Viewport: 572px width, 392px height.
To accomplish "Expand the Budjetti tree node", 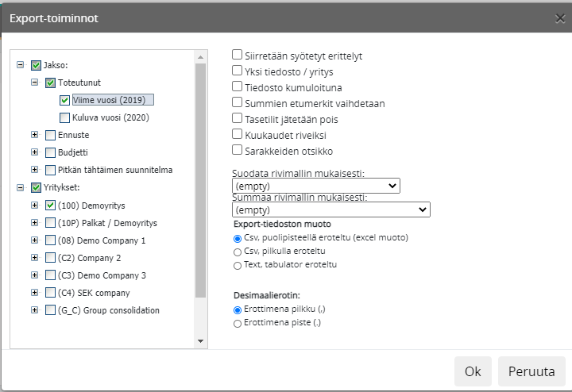I will pos(34,152).
